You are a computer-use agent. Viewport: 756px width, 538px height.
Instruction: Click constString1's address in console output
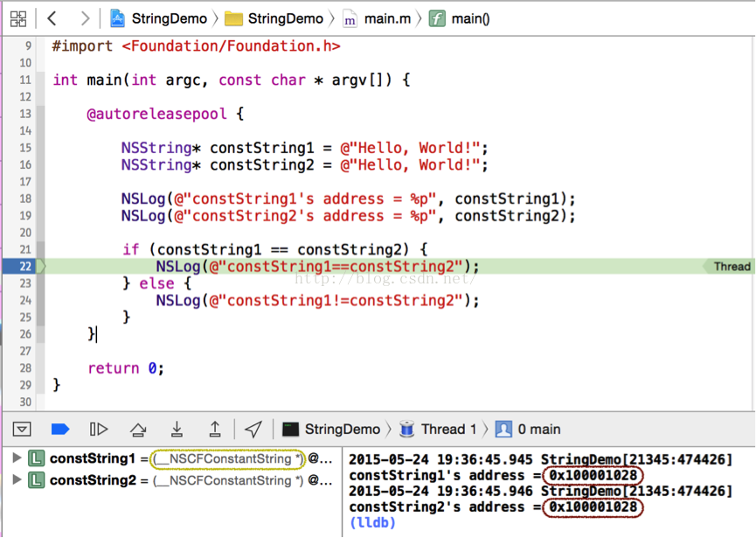click(x=593, y=476)
